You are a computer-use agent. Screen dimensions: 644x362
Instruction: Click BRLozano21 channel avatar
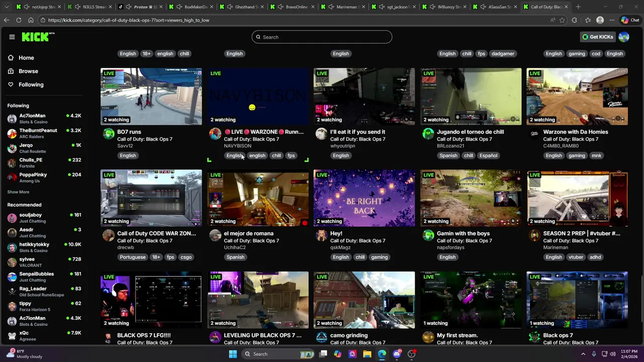[x=428, y=134]
